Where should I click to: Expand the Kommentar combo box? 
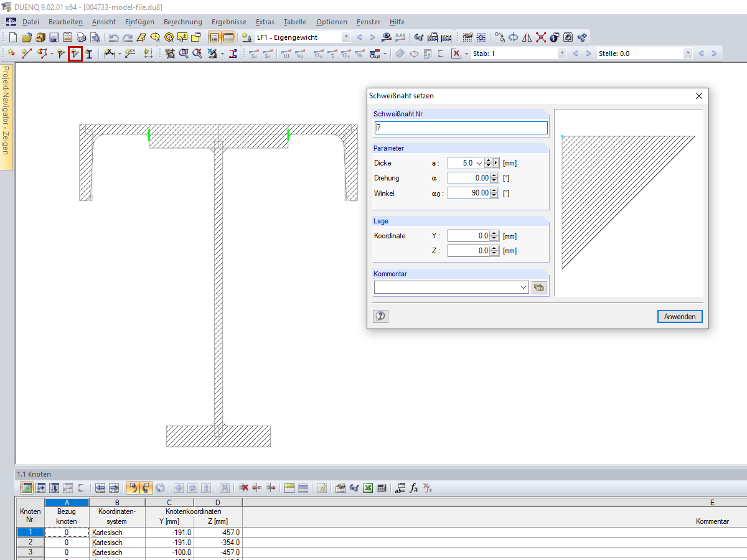click(524, 287)
